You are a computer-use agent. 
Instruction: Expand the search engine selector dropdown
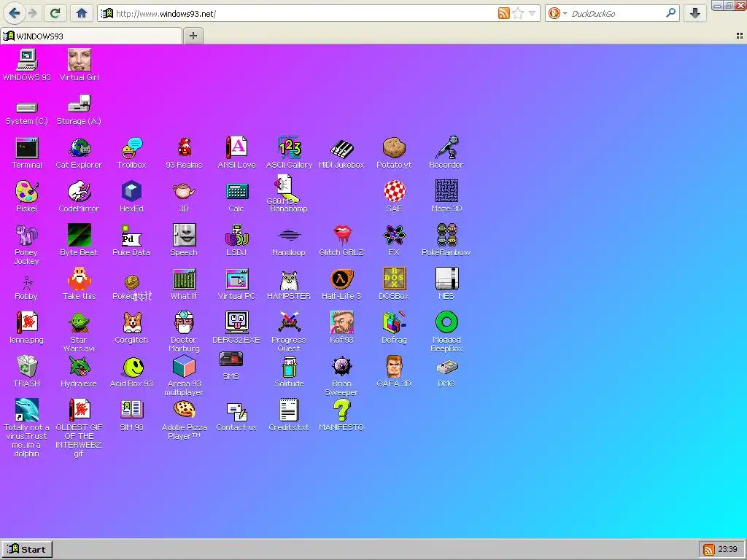click(565, 13)
